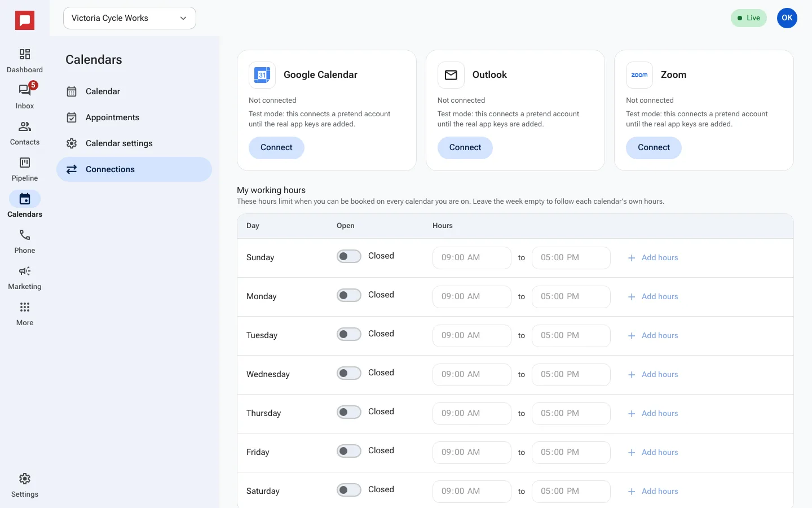
Task: Go to Appointments
Action: 134,117
